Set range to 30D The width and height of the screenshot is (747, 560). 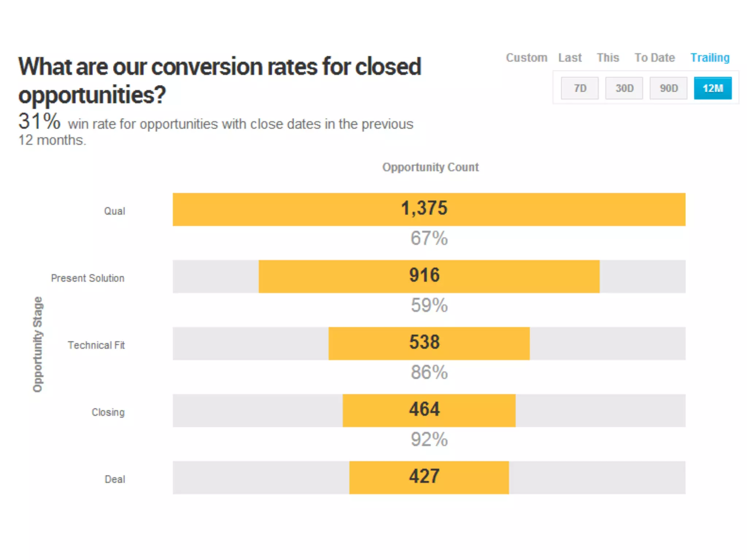pyautogui.click(x=624, y=88)
